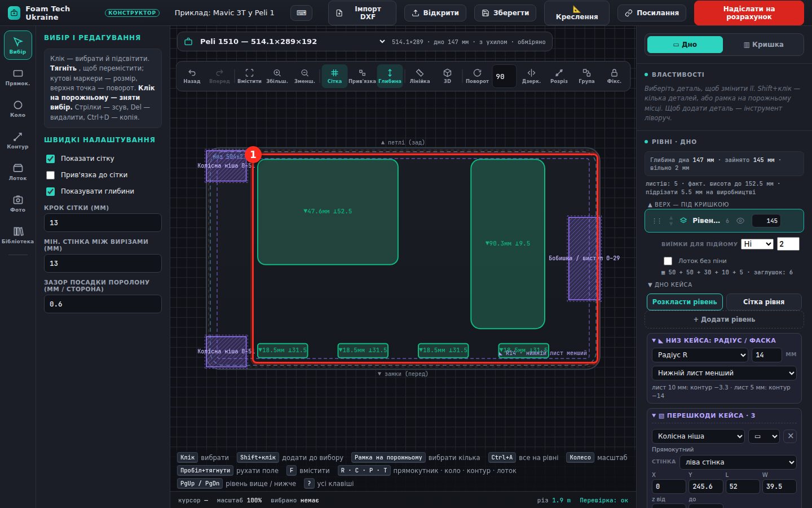
Task: Open the Ні notch dropdown
Action: pyautogui.click(x=757, y=244)
